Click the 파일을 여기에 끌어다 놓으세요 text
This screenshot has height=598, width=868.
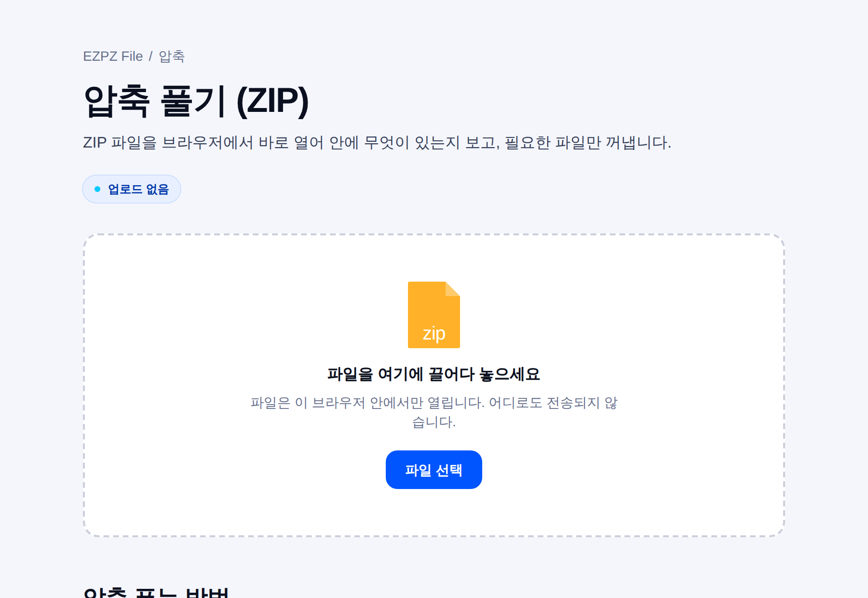click(434, 374)
